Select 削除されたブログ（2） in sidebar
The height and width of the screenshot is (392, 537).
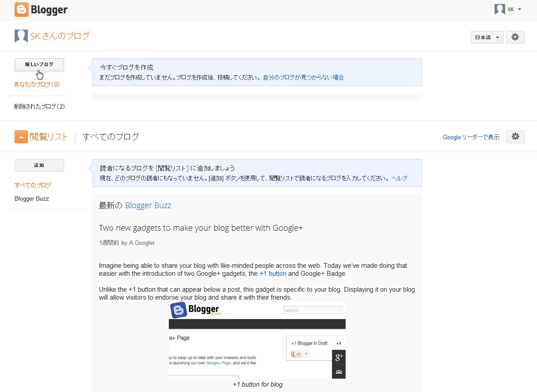click(40, 107)
